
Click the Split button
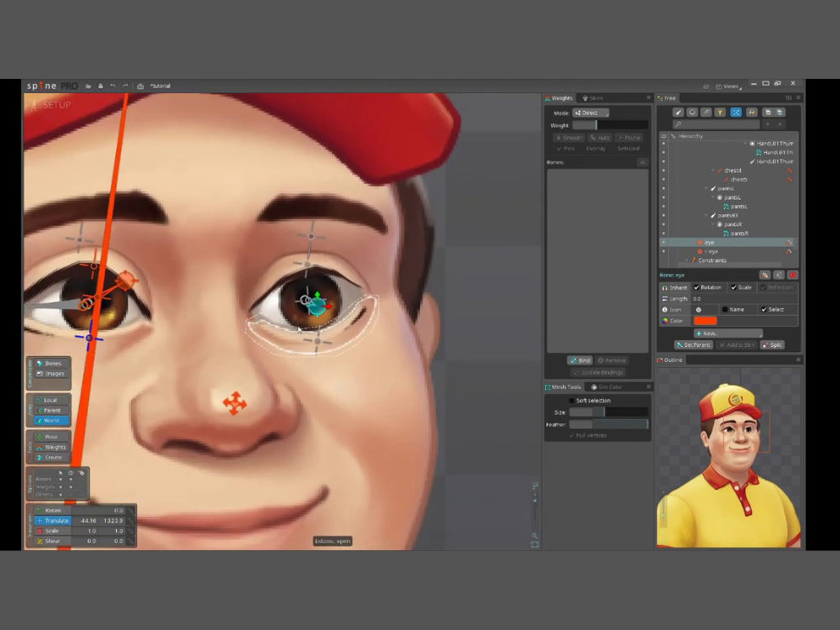tap(772, 344)
